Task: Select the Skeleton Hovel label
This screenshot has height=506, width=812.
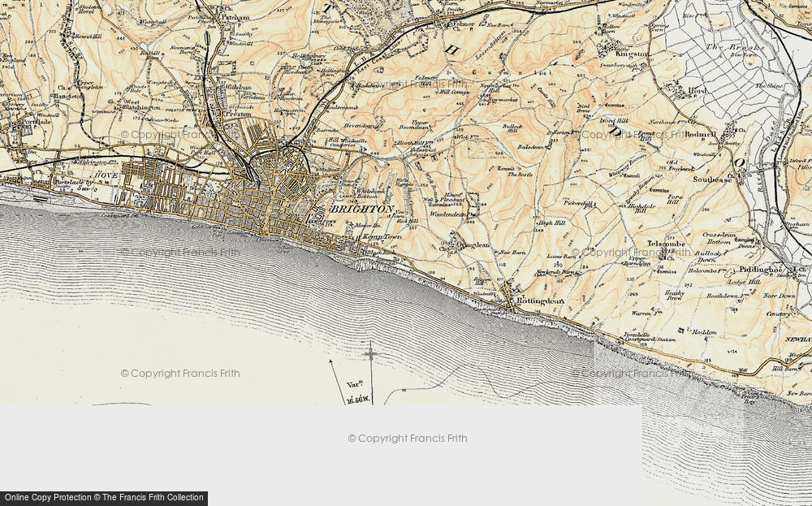Action: [91, 10]
